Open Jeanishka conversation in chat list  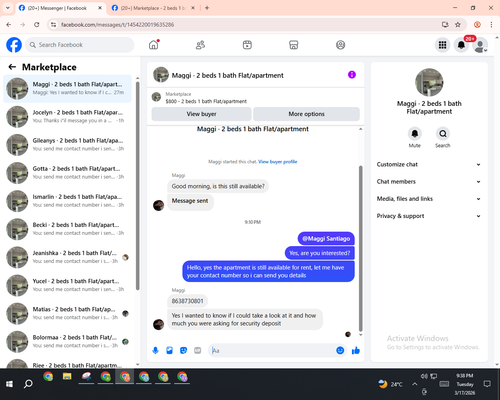pyautogui.click(x=67, y=257)
